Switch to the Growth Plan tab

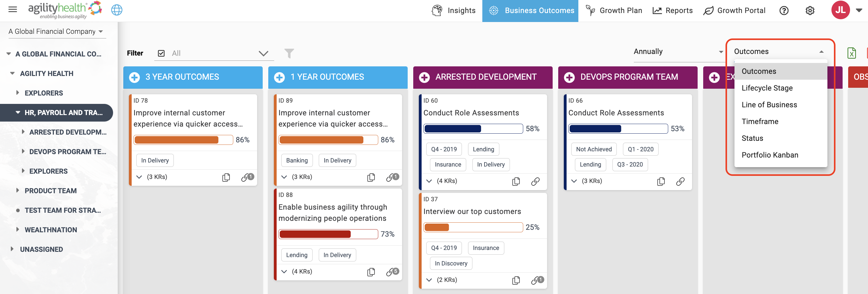tap(614, 11)
